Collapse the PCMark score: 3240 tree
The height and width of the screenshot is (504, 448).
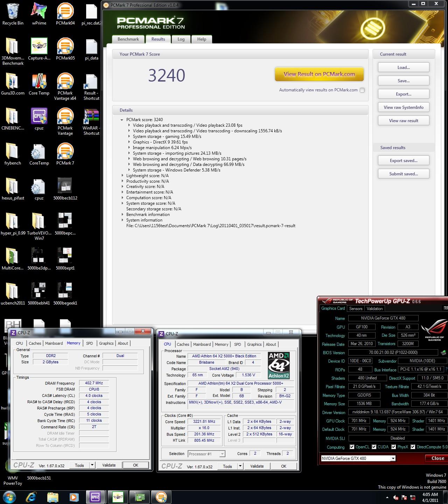[x=122, y=120]
